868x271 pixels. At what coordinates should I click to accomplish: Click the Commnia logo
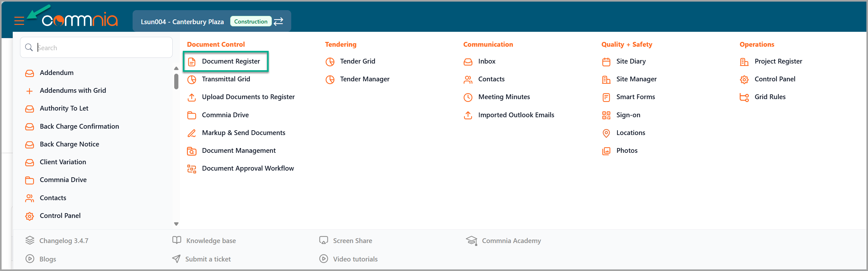click(80, 20)
